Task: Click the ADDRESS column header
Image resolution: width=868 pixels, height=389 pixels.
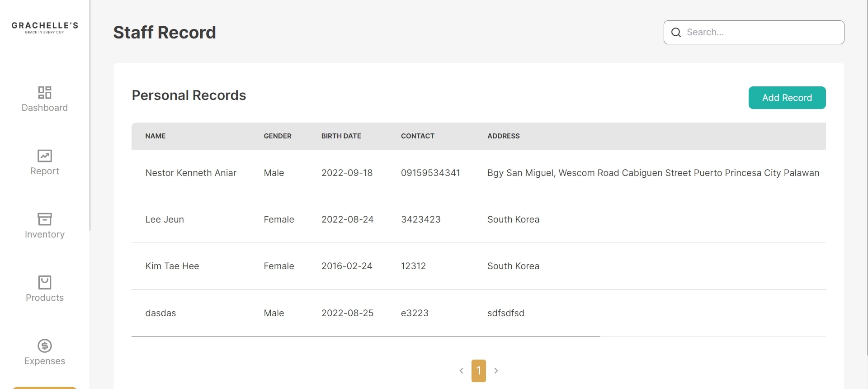Action: click(x=504, y=136)
